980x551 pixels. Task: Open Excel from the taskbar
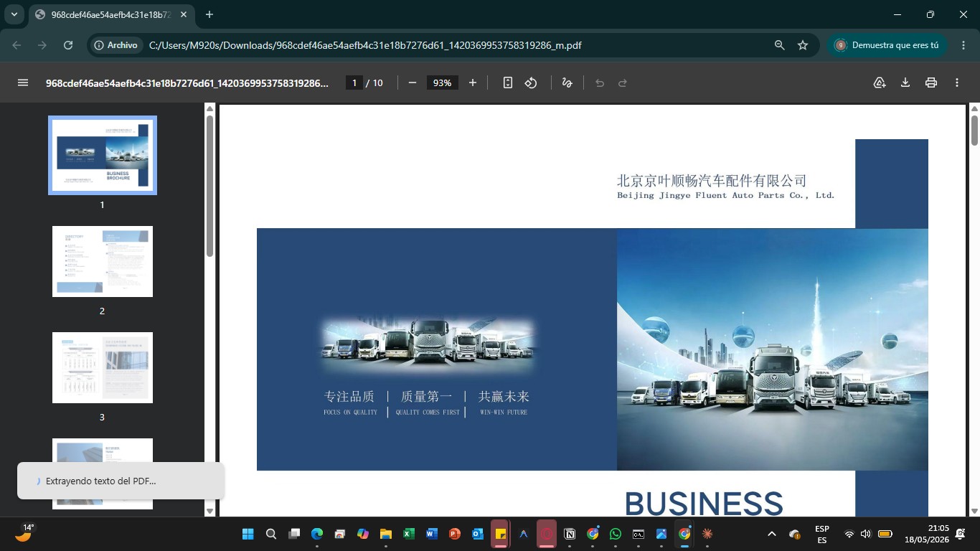pyautogui.click(x=409, y=534)
